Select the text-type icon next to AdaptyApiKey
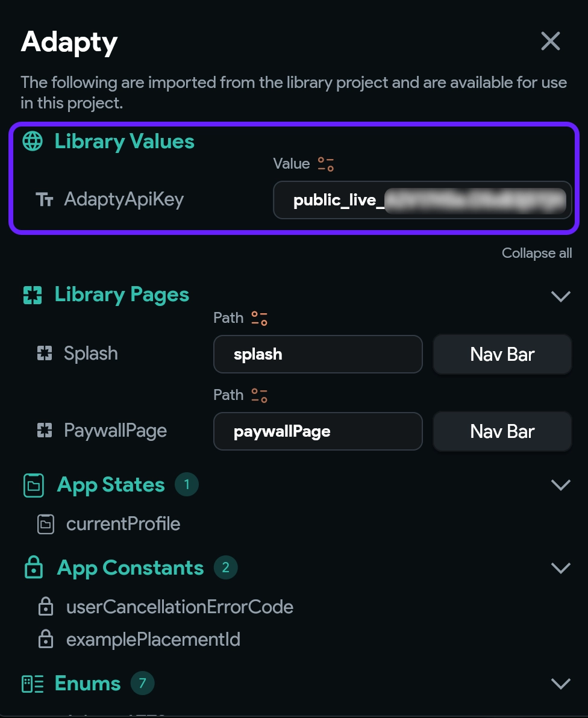Viewport: 588px width, 718px height. [45, 199]
